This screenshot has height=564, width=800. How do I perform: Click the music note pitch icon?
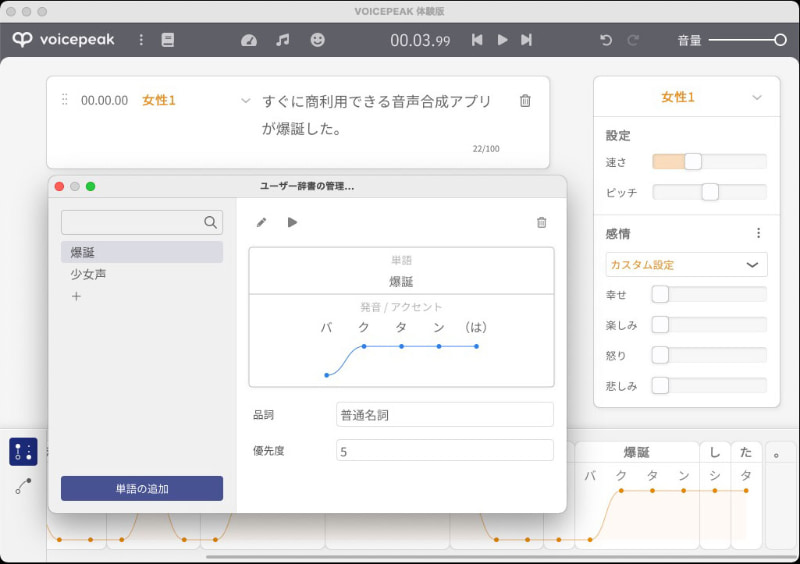coord(283,40)
